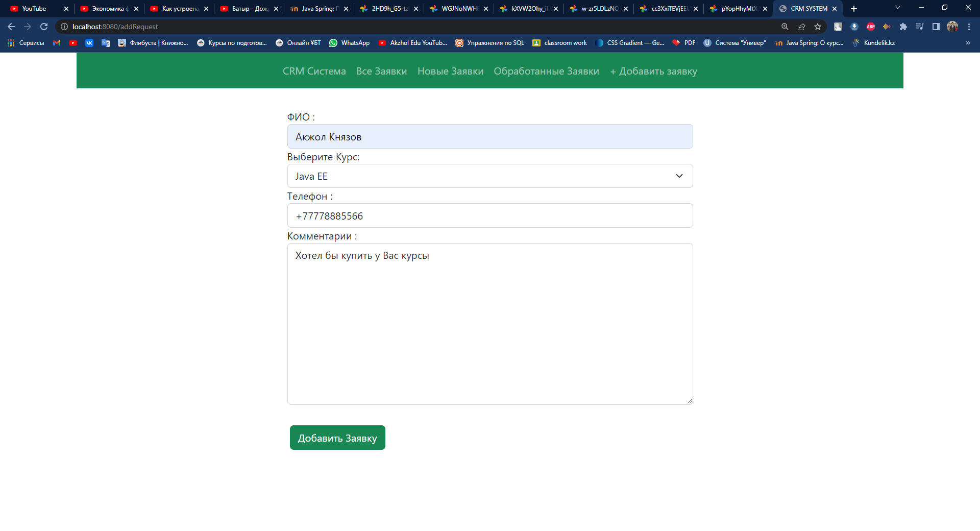Bookmark this page with star icon
This screenshot has height=531, width=980.
818,27
